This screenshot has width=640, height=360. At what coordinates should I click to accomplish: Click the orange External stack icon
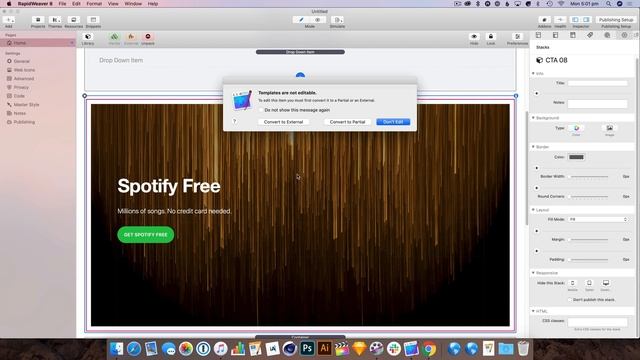click(131, 37)
